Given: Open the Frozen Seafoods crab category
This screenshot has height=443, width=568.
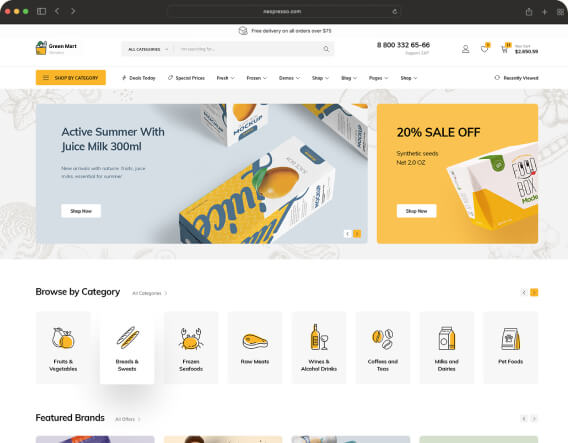Looking at the screenshot, I should point(191,347).
